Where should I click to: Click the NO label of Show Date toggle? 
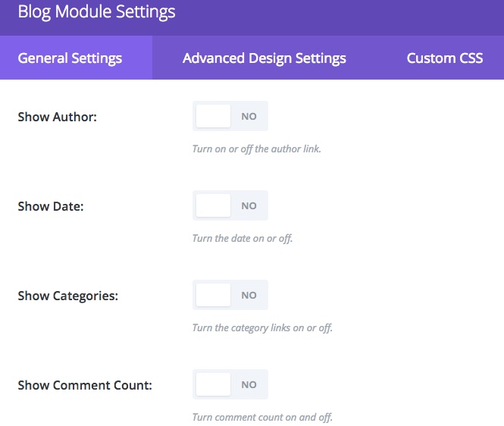249,205
